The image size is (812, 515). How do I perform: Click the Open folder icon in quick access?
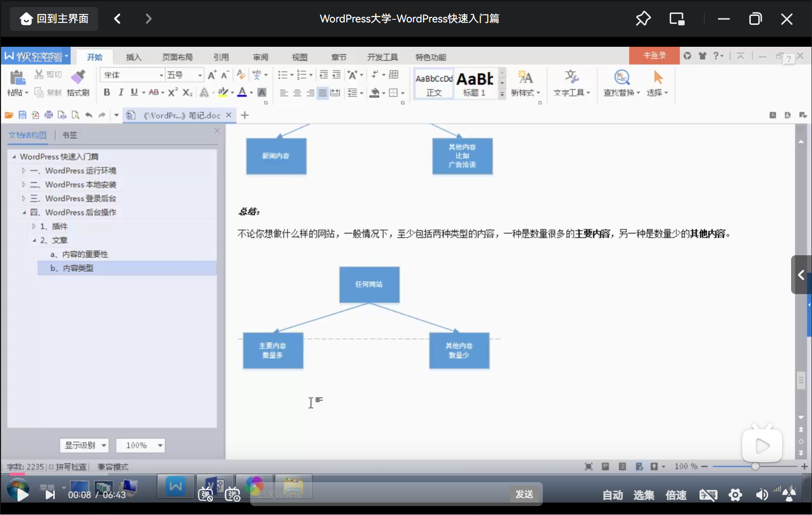(9, 115)
